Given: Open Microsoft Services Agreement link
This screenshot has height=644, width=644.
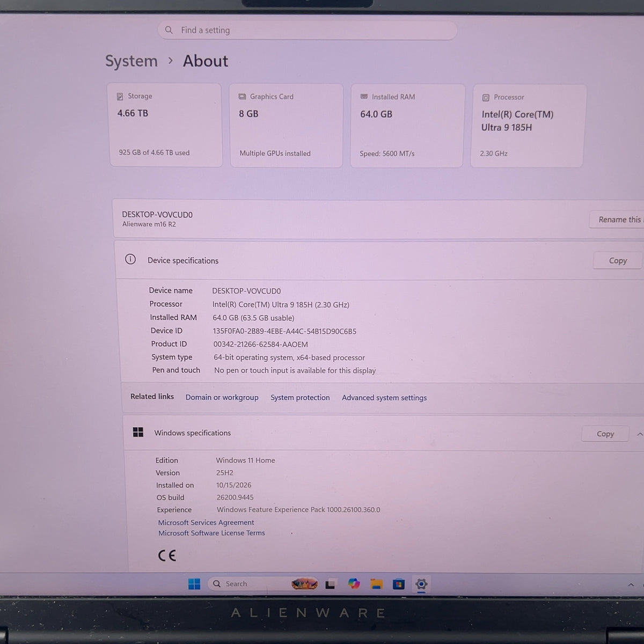Looking at the screenshot, I should [206, 522].
